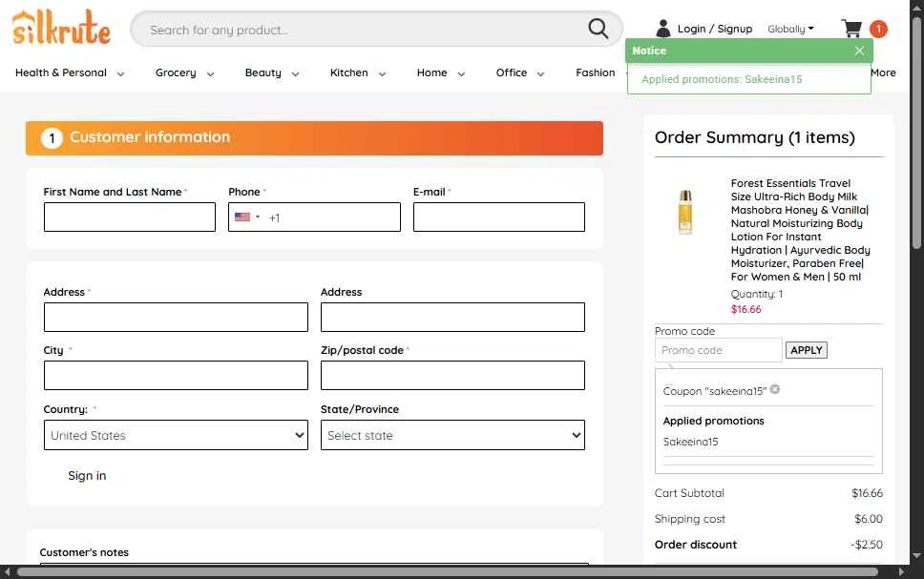Click the Customer information step header
924x579 pixels.
pos(314,138)
